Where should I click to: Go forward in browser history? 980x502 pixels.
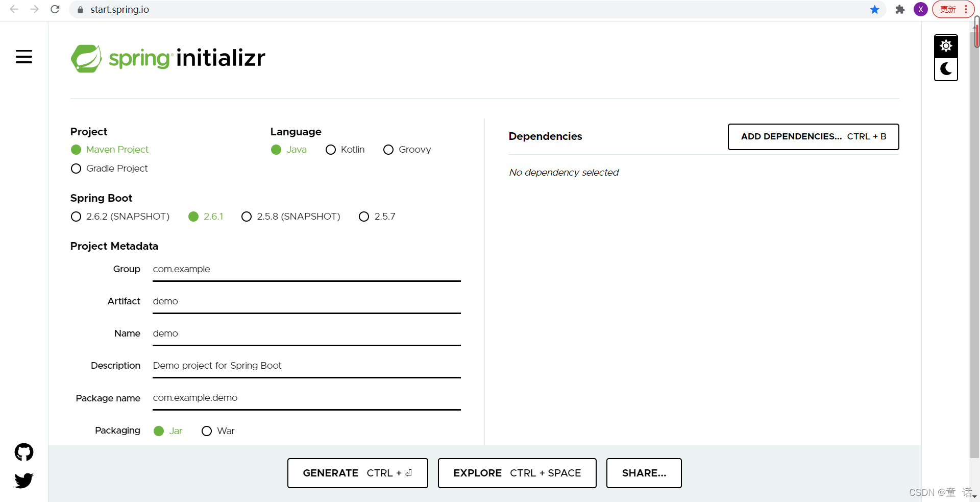click(x=34, y=9)
